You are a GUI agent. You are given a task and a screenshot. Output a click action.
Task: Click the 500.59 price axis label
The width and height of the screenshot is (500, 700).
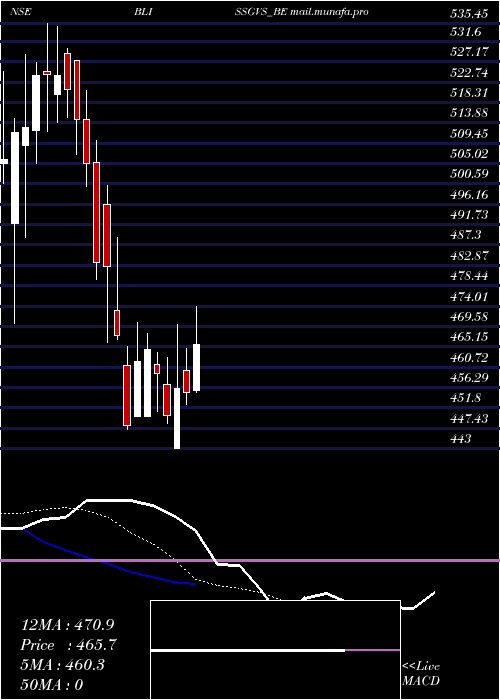469,174
